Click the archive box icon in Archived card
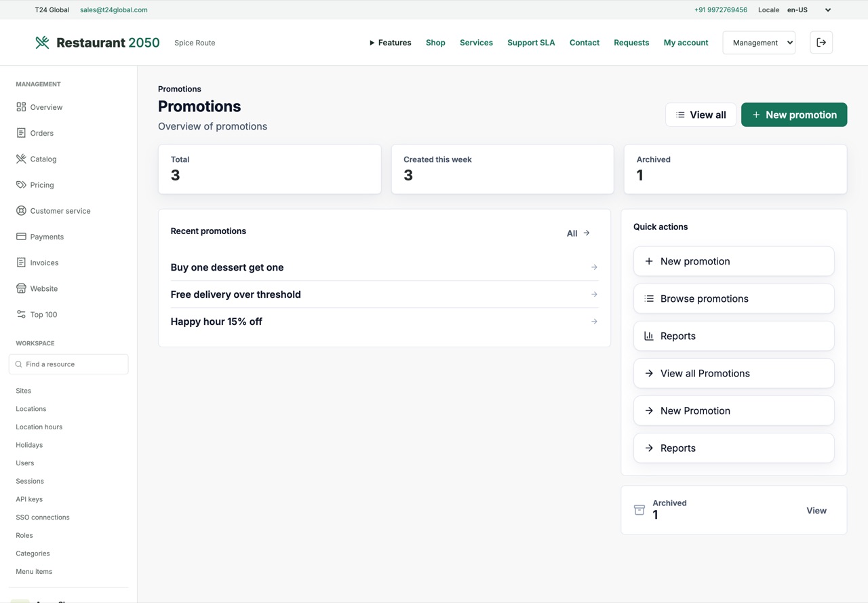Image resolution: width=868 pixels, height=603 pixels. (x=639, y=510)
